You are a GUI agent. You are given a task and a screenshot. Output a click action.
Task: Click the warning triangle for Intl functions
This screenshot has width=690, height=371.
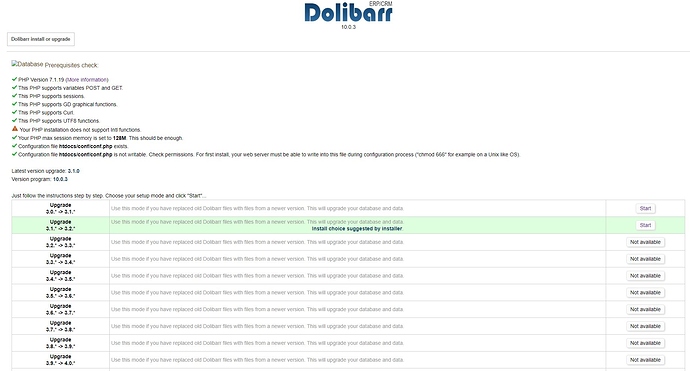coord(15,129)
